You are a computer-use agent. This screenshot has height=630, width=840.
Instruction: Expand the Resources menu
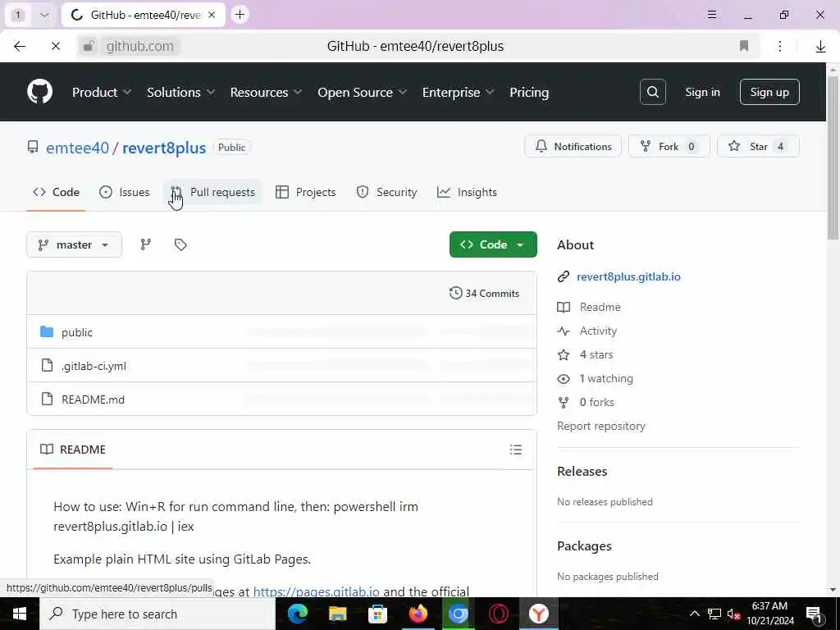coord(266,92)
